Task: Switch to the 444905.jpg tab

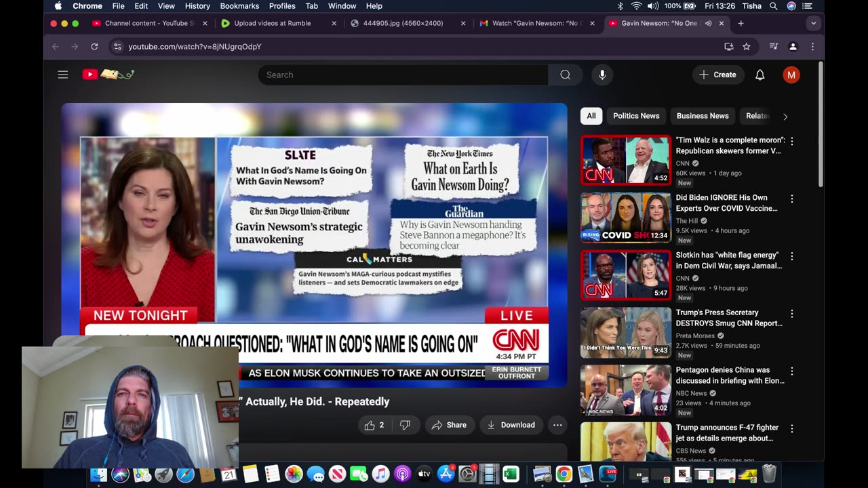Action: [408, 23]
